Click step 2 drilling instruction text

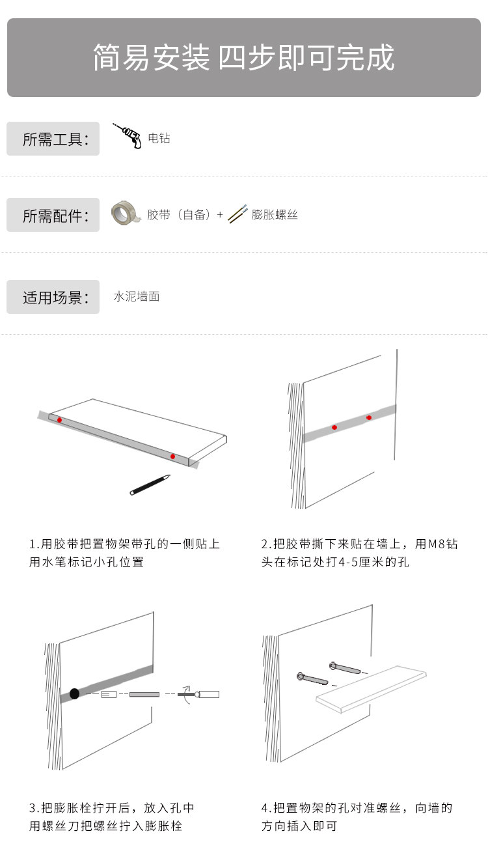(360, 553)
